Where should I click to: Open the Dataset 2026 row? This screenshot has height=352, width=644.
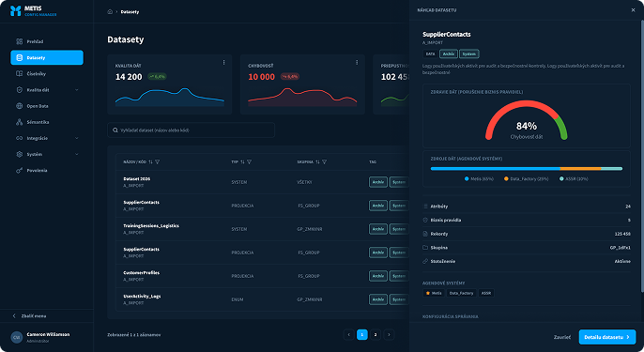click(262, 182)
